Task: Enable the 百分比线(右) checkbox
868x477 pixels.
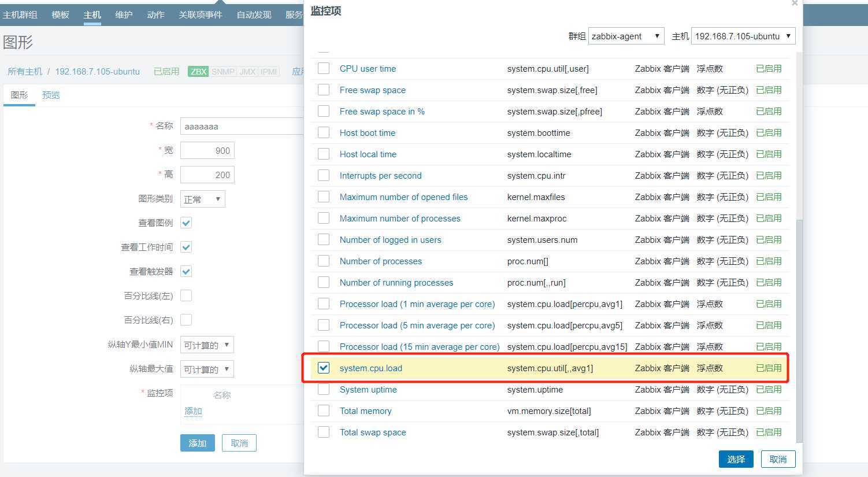Action: (x=186, y=320)
